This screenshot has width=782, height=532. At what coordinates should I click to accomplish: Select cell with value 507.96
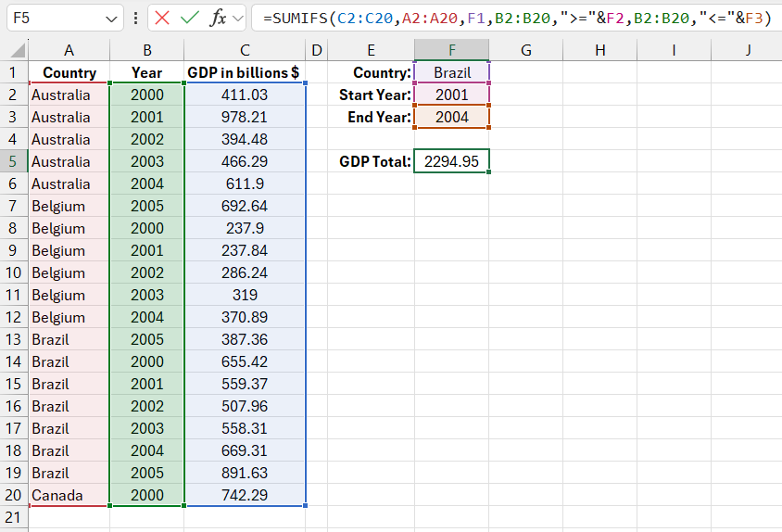pos(245,406)
